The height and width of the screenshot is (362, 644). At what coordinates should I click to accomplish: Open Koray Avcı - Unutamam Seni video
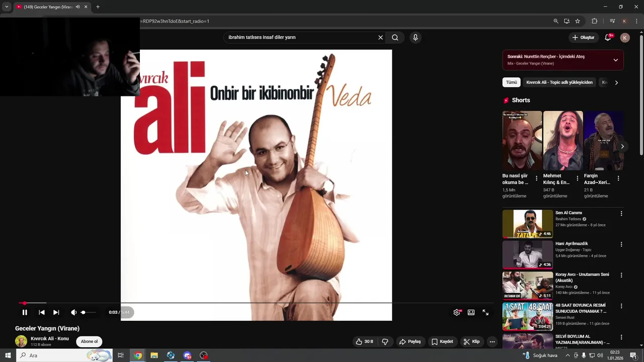coord(527,285)
